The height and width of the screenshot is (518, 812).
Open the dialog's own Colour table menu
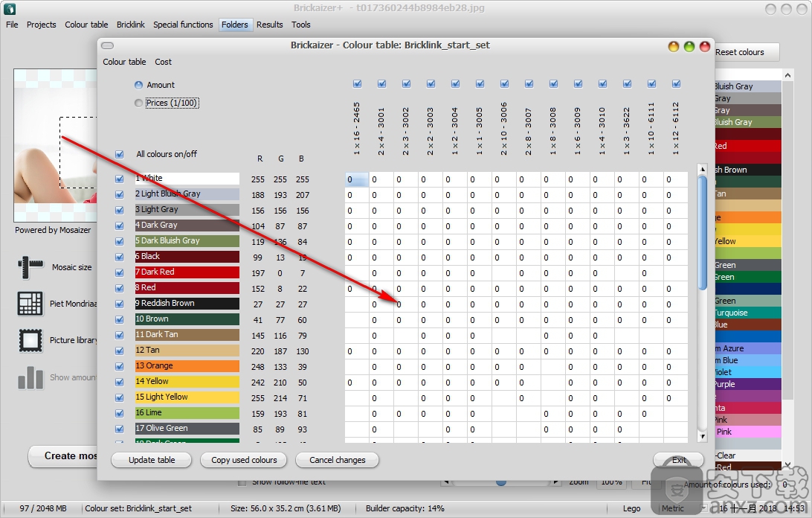(124, 62)
